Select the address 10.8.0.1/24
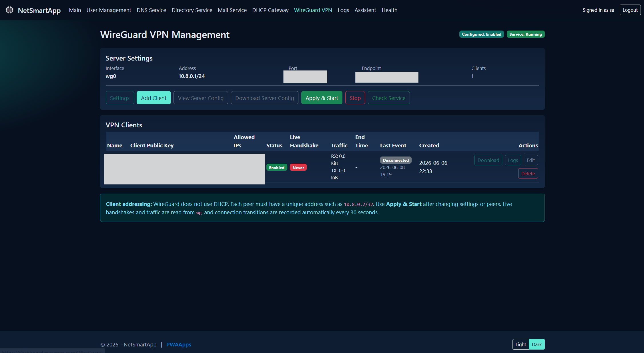 pyautogui.click(x=192, y=76)
